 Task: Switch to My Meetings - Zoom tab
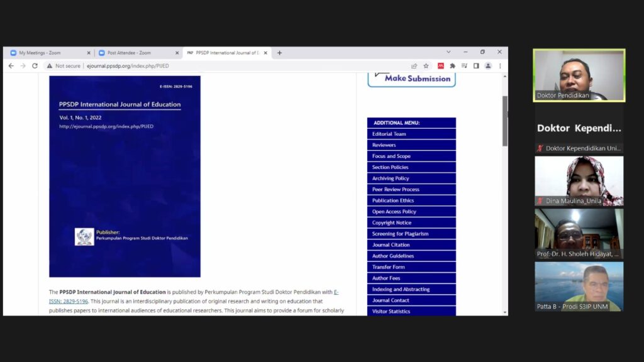click(47, 53)
